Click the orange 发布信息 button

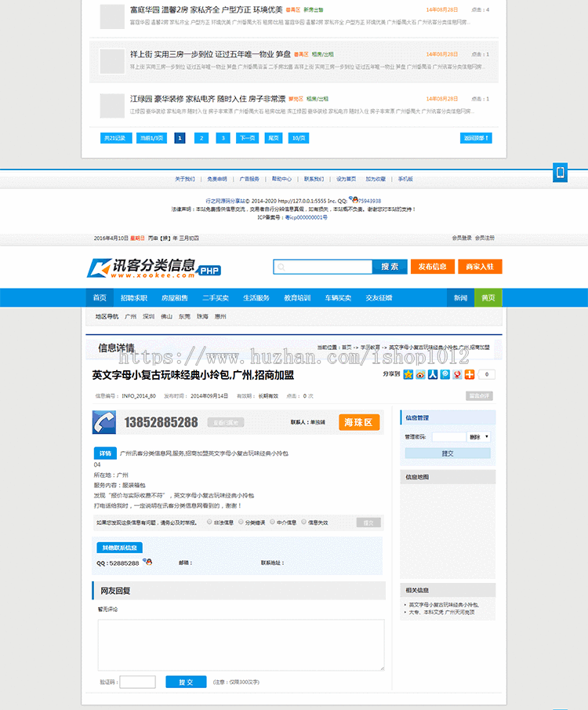pyautogui.click(x=432, y=267)
